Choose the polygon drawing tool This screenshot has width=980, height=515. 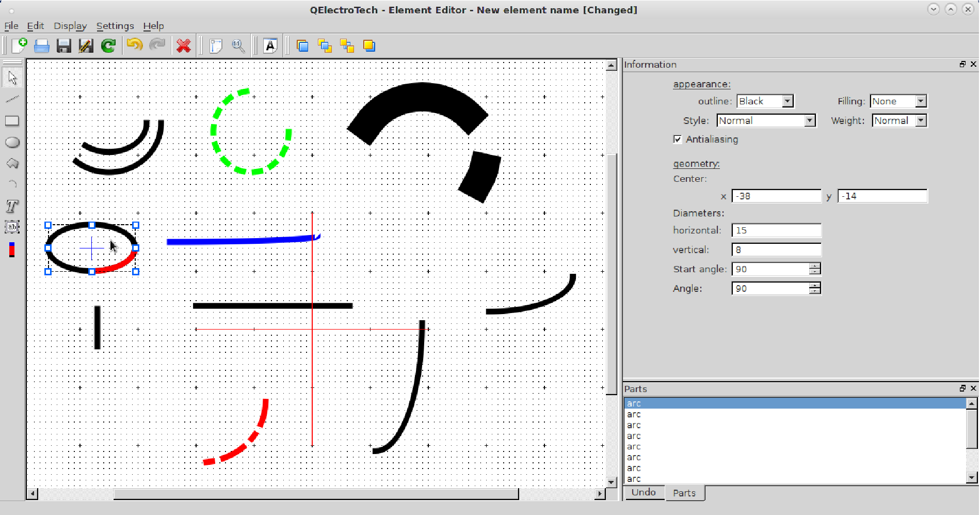pyautogui.click(x=12, y=163)
